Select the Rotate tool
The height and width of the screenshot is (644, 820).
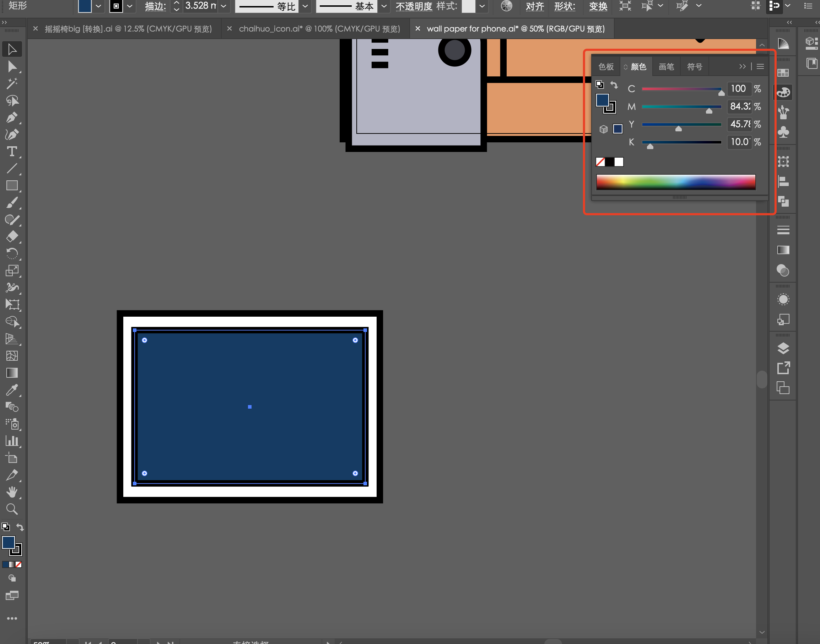(12, 253)
